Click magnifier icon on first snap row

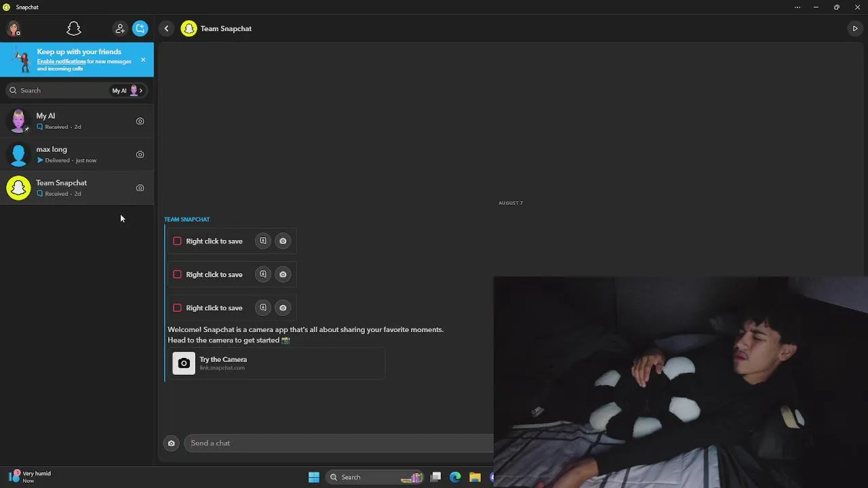pyautogui.click(x=263, y=241)
